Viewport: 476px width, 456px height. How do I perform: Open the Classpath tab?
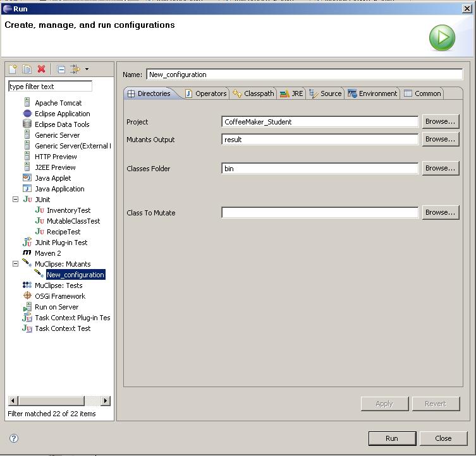(253, 93)
